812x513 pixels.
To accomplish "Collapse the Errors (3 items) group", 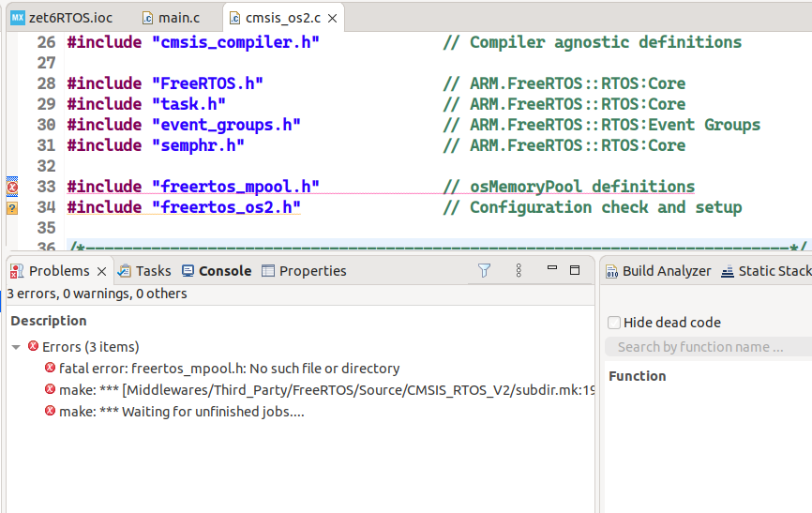I will [x=16, y=347].
